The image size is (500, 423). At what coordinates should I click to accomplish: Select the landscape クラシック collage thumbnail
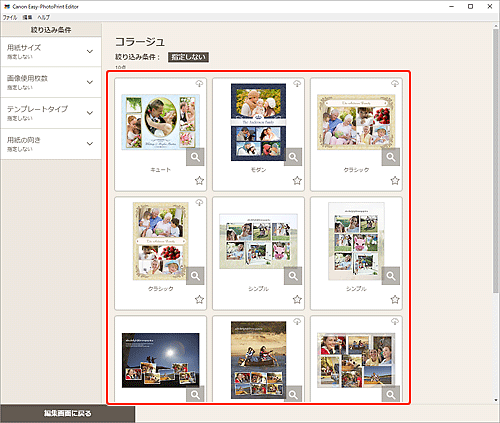(356, 122)
